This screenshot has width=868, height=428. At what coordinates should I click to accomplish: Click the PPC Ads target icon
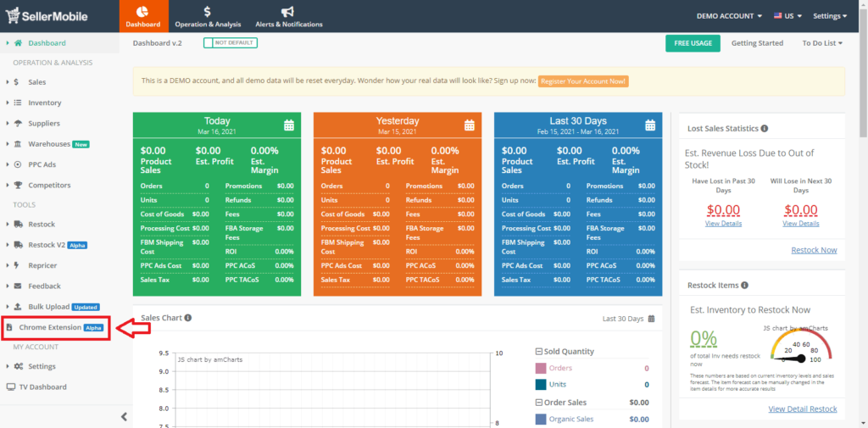18,164
